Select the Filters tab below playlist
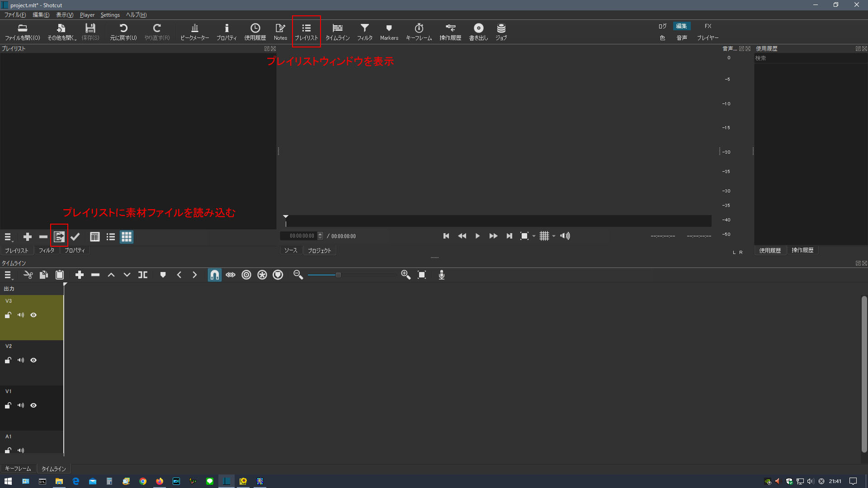Viewport: 868px width, 488px height. coord(47,250)
